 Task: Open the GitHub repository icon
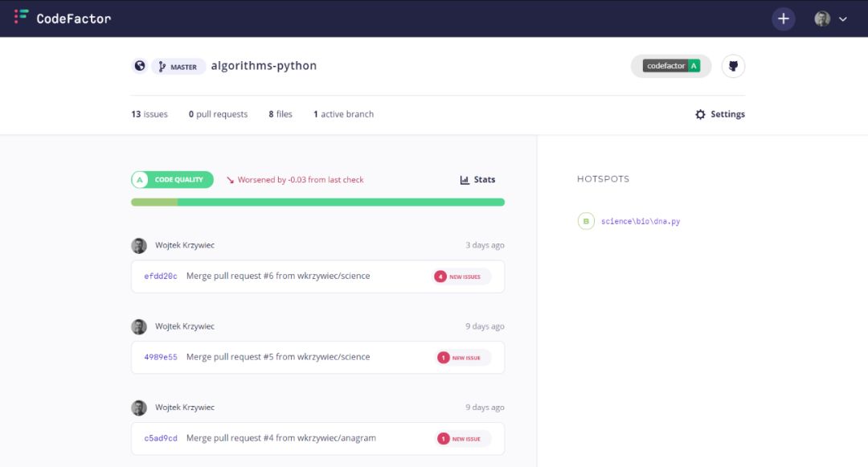pos(734,67)
